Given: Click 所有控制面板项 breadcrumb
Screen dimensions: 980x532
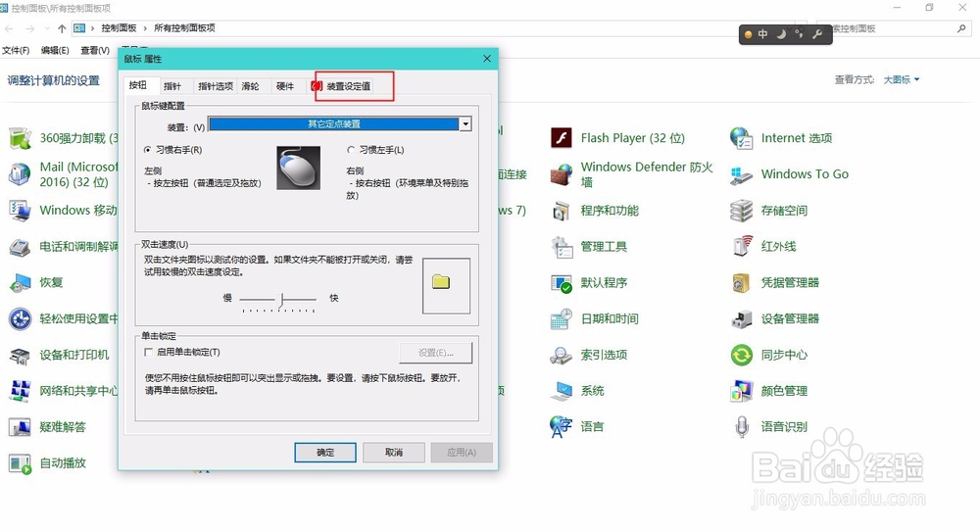Looking at the screenshot, I should click(184, 28).
